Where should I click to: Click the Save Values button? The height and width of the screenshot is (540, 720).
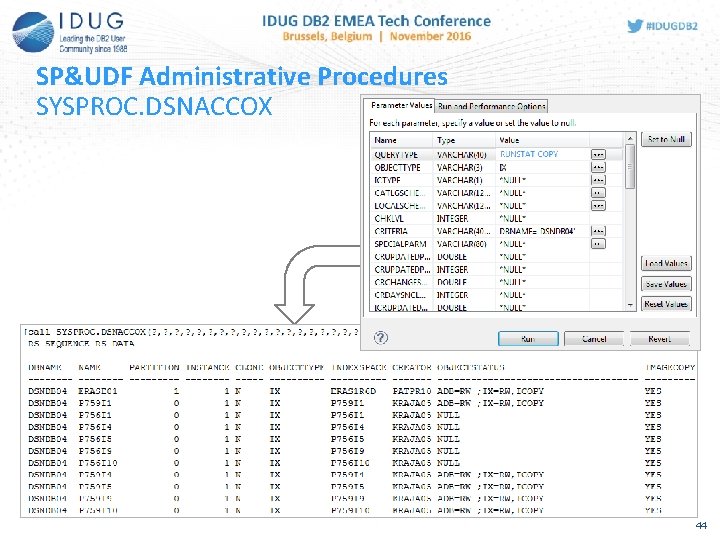[666, 284]
